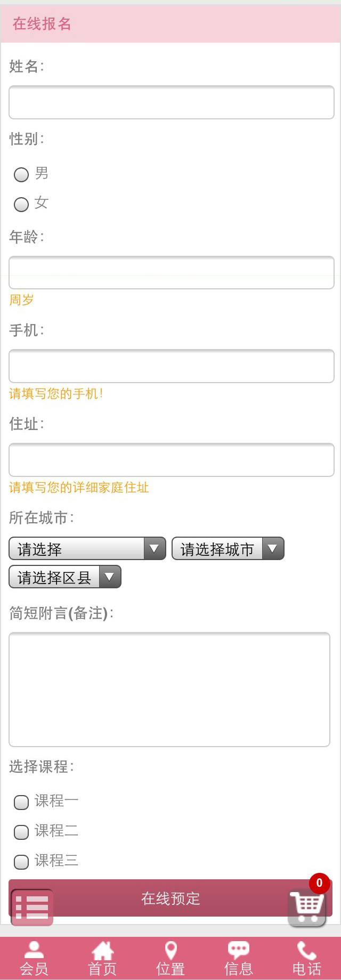Open the list menu icon

coord(32,907)
